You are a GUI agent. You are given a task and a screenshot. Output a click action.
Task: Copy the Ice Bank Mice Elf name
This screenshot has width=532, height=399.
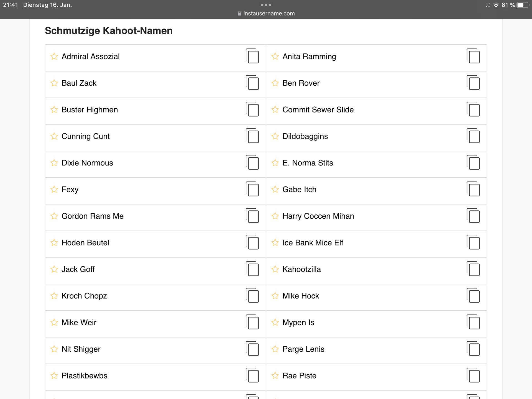tap(473, 242)
